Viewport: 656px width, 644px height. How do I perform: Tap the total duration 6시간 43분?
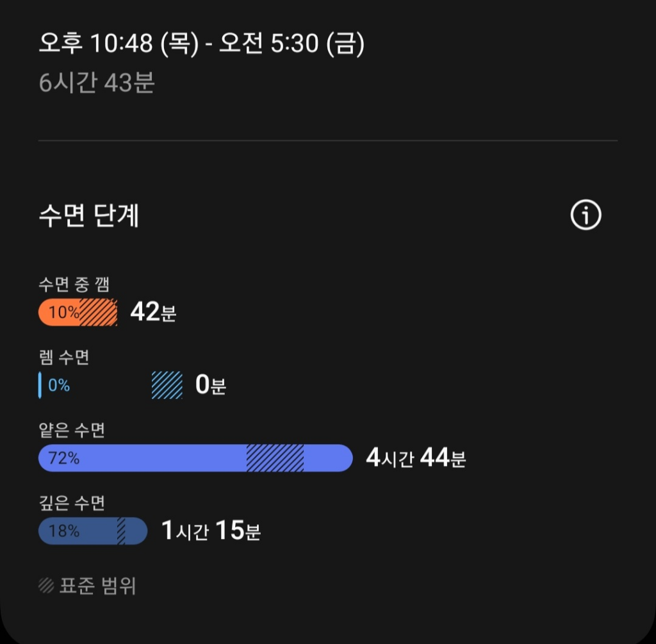[x=97, y=83]
